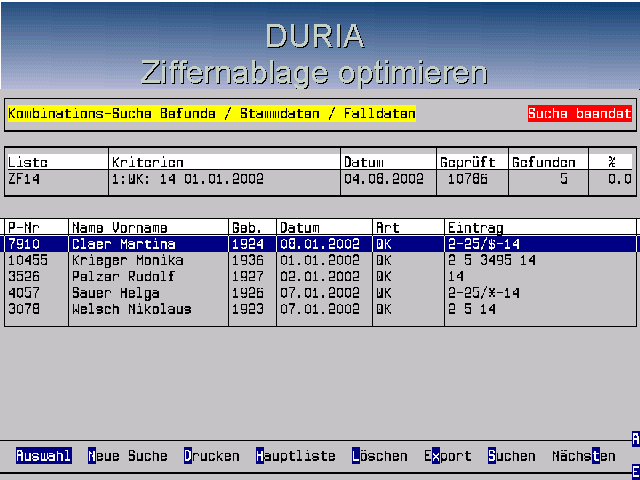The height and width of the screenshot is (480, 640).
Task: Click the WK type in Sauer row
Action: click(384, 293)
